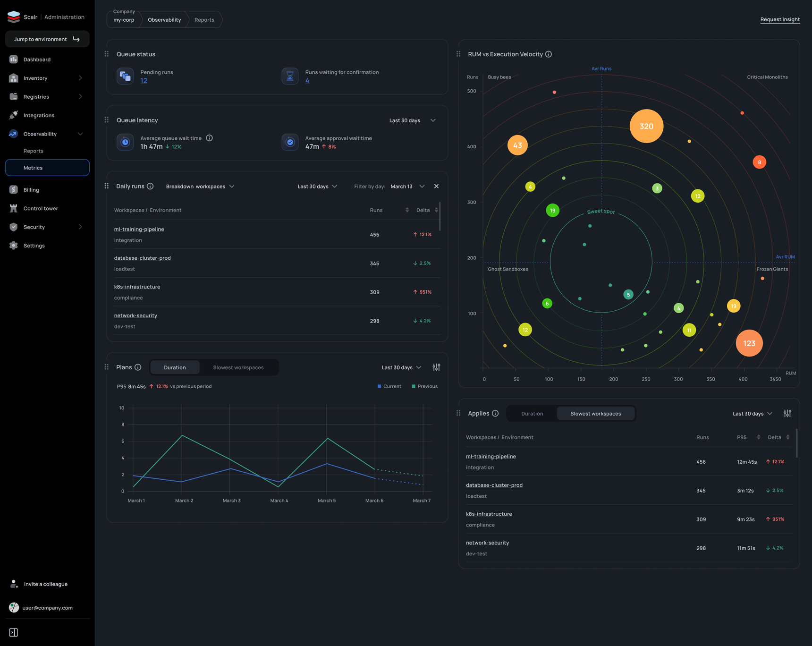This screenshot has height=646, width=812.
Task: Click the Invite a colleague person icon
Action: click(x=14, y=584)
